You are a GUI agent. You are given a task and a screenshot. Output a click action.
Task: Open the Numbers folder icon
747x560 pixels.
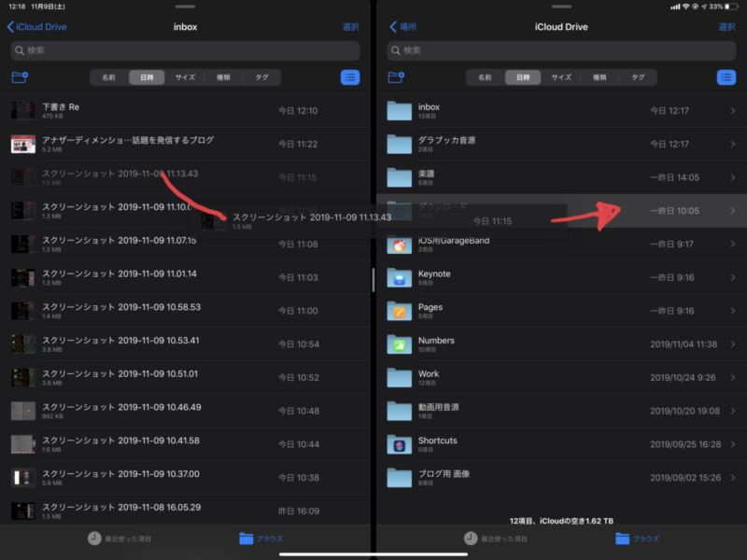click(400, 343)
